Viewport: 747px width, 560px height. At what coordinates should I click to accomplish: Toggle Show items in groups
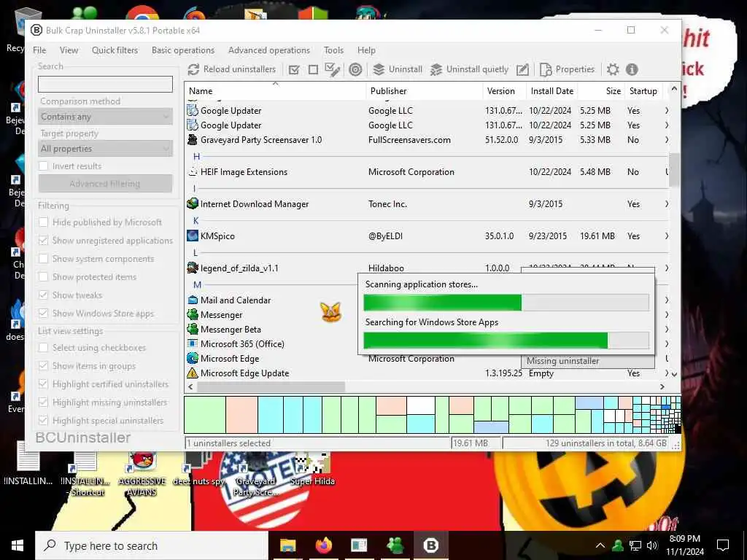coord(43,366)
